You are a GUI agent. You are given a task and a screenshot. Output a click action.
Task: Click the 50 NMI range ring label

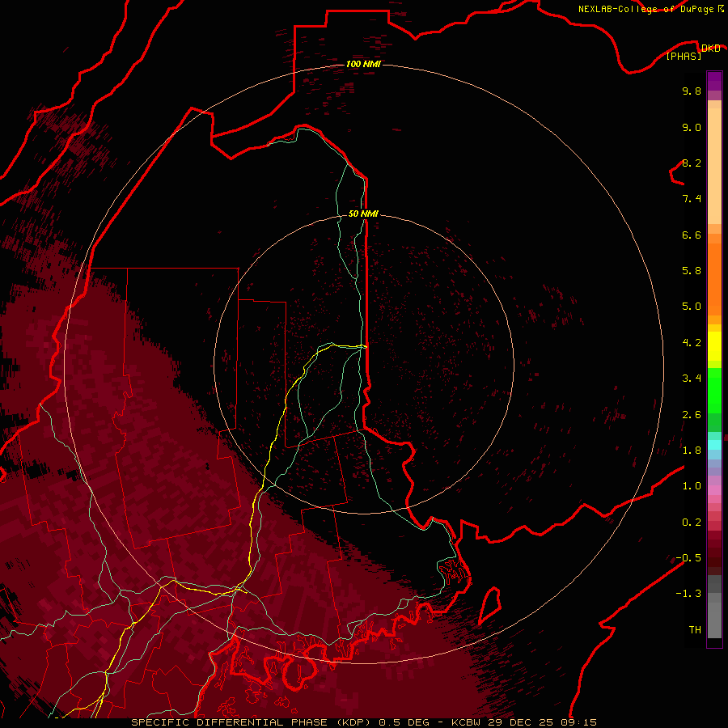(363, 214)
